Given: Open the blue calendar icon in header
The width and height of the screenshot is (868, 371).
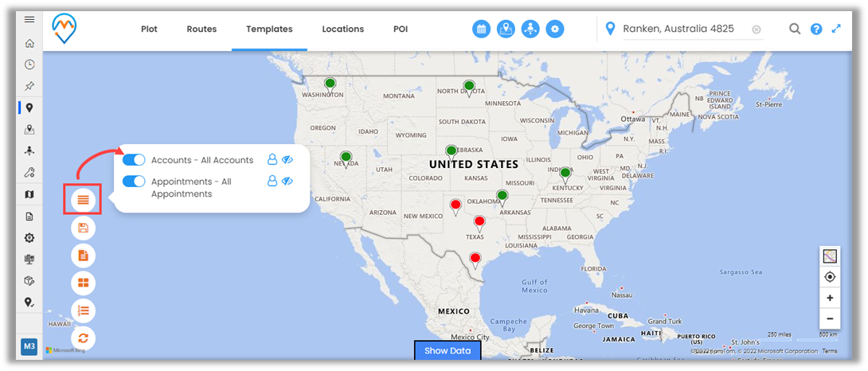Looking at the screenshot, I should 481,29.
